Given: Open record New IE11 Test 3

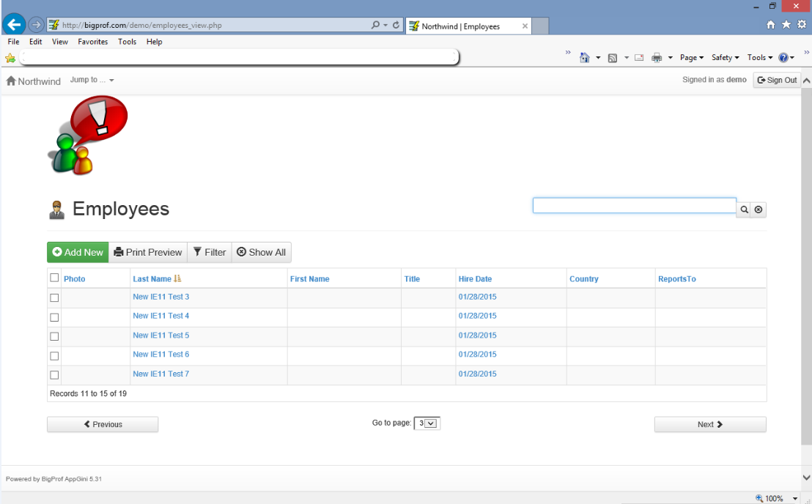Looking at the screenshot, I should click(161, 297).
